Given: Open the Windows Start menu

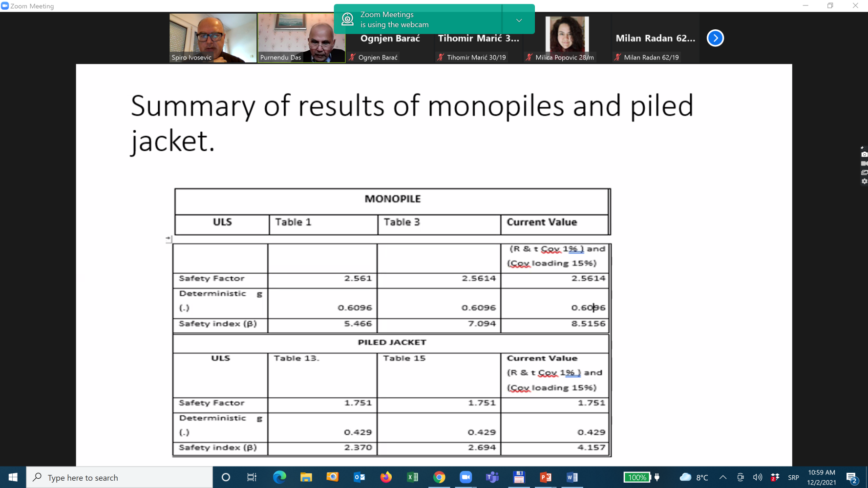Looking at the screenshot, I should click(13, 477).
